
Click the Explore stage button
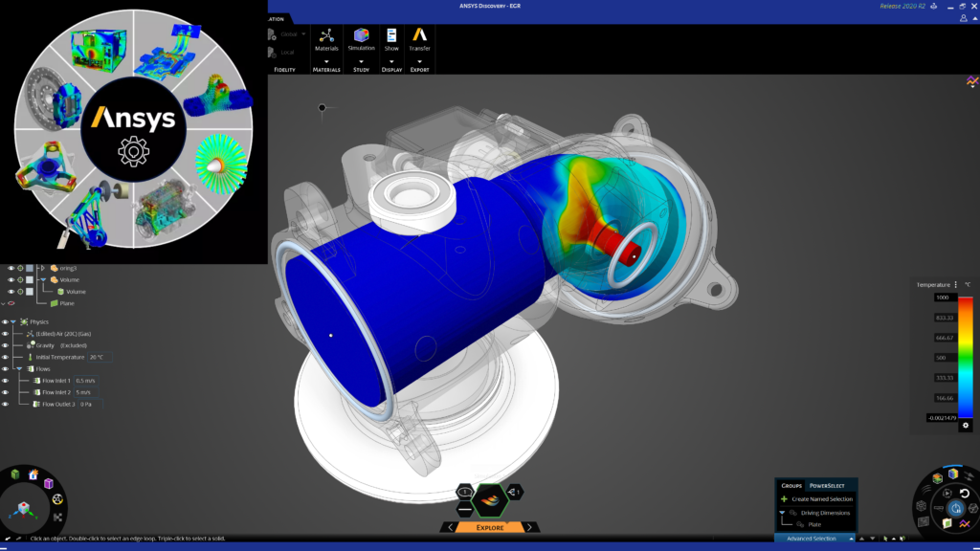click(x=490, y=527)
